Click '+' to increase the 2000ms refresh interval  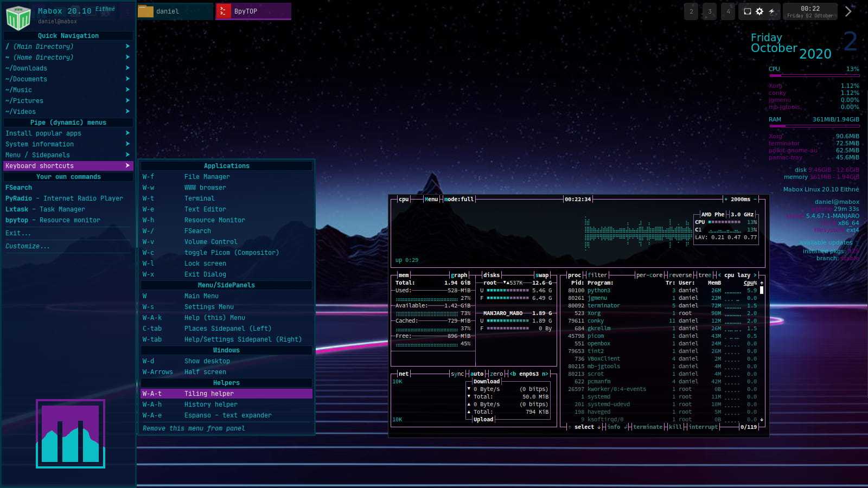click(x=725, y=199)
